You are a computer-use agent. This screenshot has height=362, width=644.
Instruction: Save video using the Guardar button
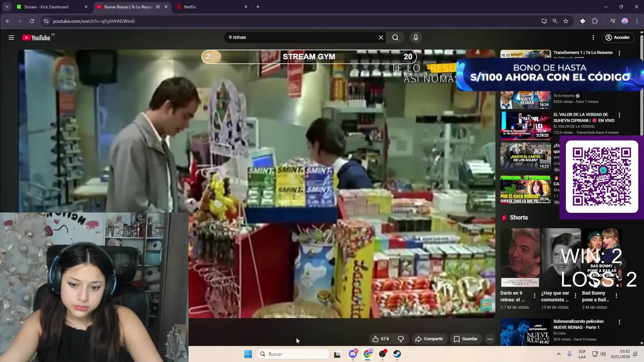pyautogui.click(x=465, y=339)
